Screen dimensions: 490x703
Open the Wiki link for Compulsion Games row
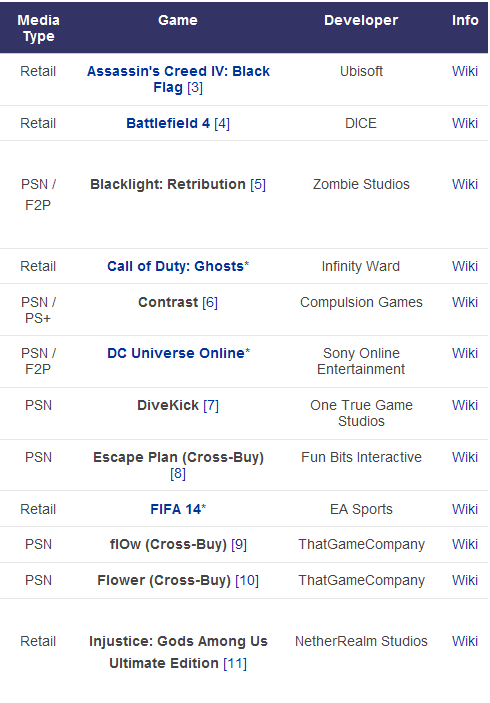pos(464,302)
